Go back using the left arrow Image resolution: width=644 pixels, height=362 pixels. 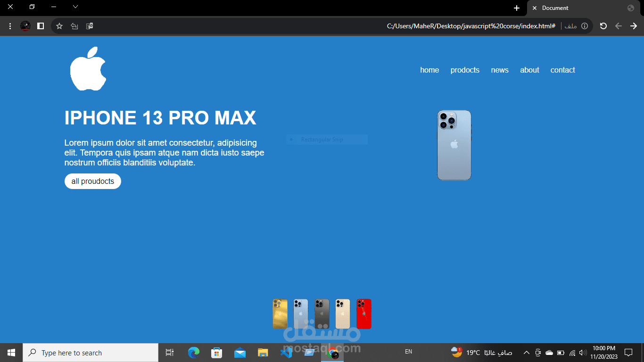click(x=619, y=26)
